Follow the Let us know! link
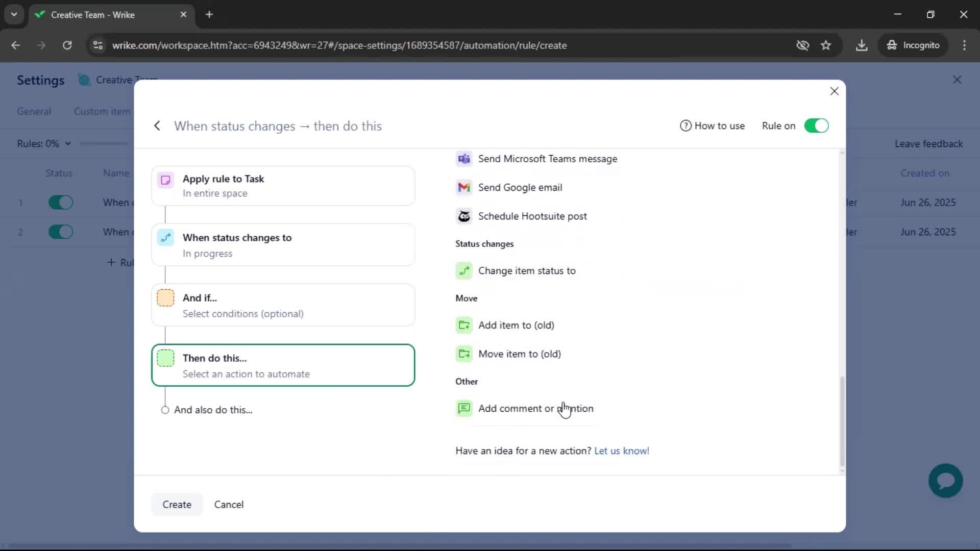 click(x=622, y=451)
